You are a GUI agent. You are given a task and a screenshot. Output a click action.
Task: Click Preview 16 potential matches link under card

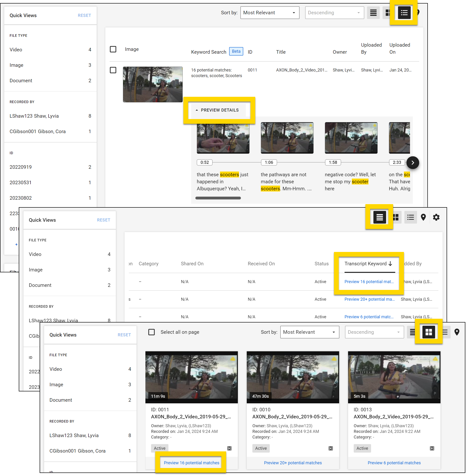[191, 462]
